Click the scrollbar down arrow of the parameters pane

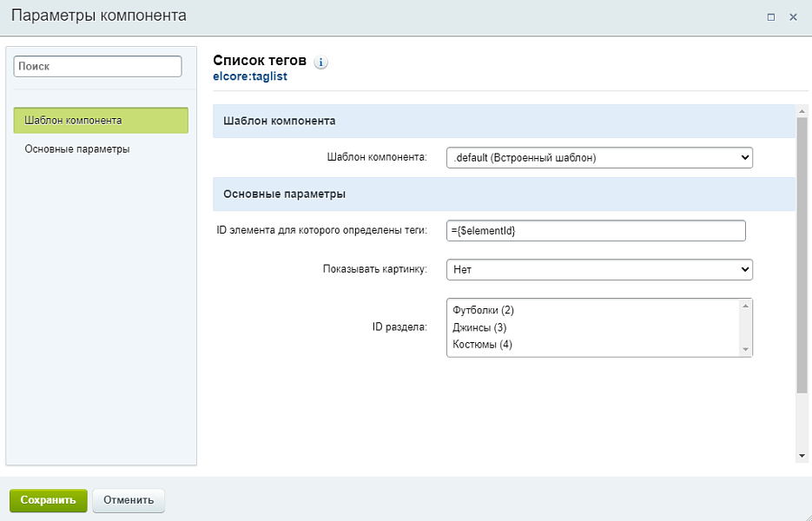(801, 454)
